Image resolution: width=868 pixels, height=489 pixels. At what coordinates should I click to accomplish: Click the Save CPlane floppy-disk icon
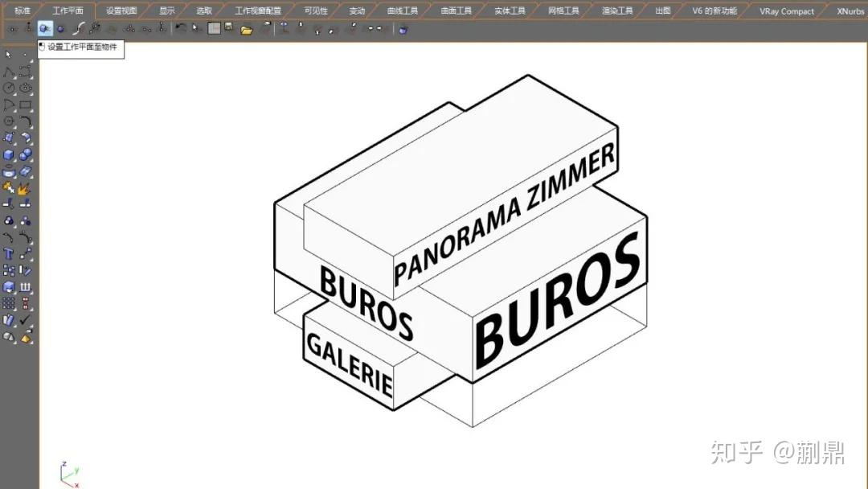pyautogui.click(x=228, y=27)
